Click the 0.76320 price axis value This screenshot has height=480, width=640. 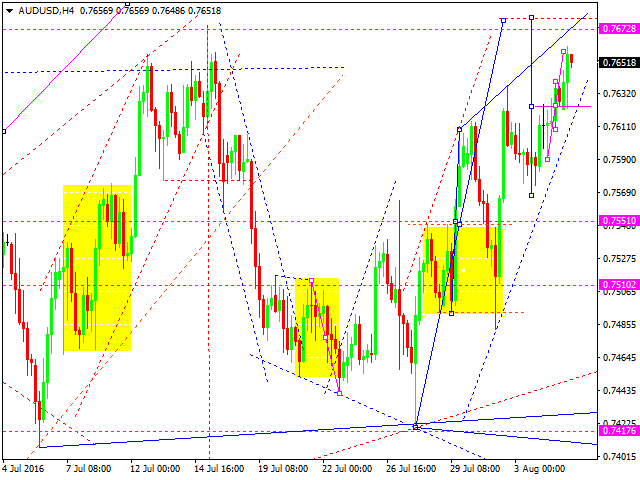pyautogui.click(x=619, y=93)
